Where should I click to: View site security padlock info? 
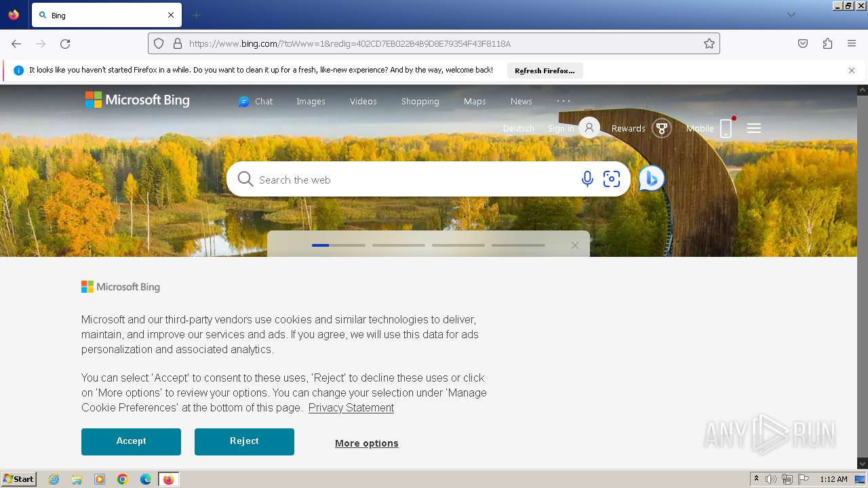[178, 43]
